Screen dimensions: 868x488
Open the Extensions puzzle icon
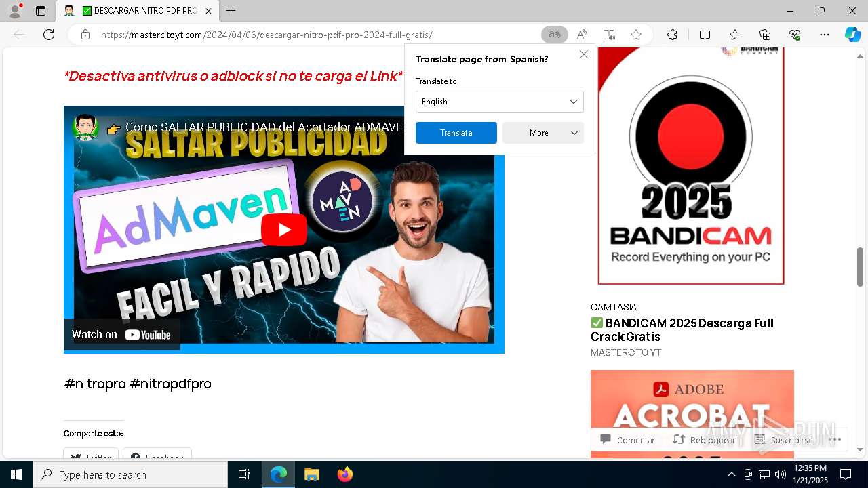point(672,35)
